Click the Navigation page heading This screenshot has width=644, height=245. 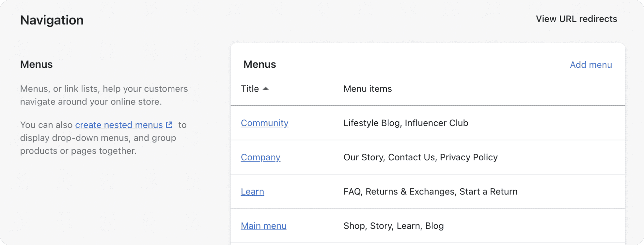(52, 20)
